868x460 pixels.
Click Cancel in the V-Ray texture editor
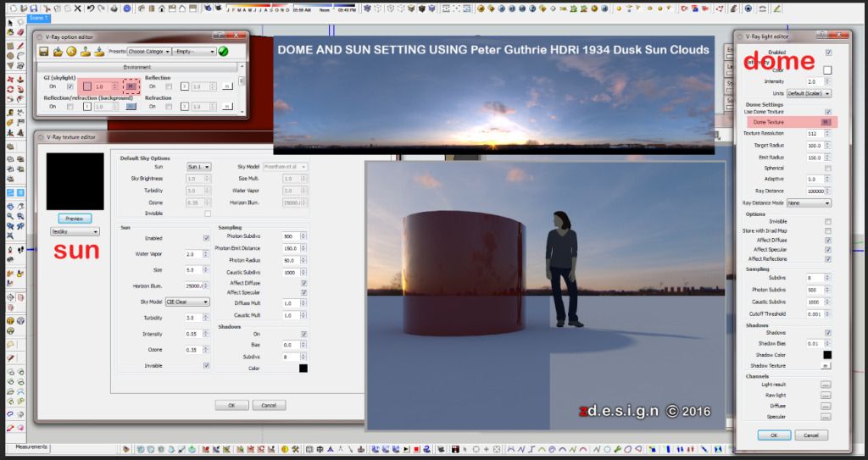coord(269,405)
